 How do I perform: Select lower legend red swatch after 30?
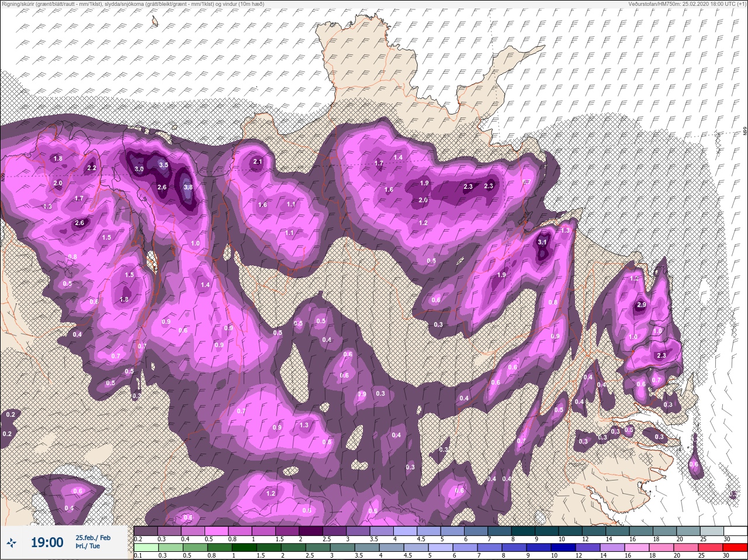point(736,548)
